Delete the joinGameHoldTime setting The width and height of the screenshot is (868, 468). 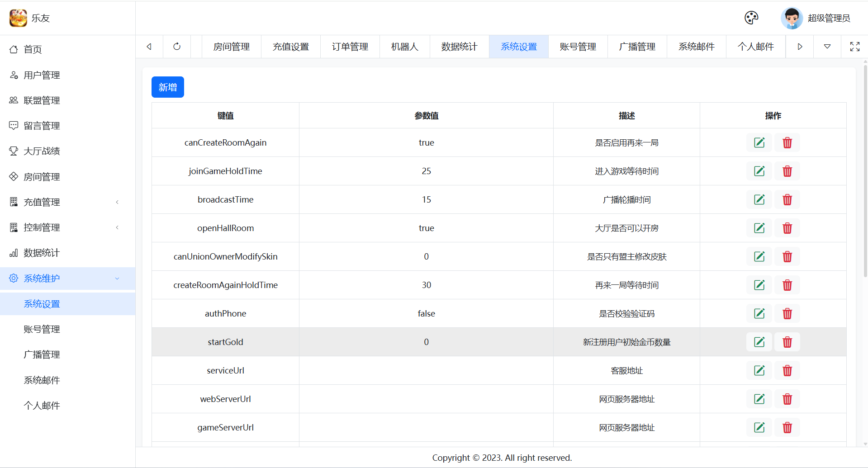tap(787, 171)
